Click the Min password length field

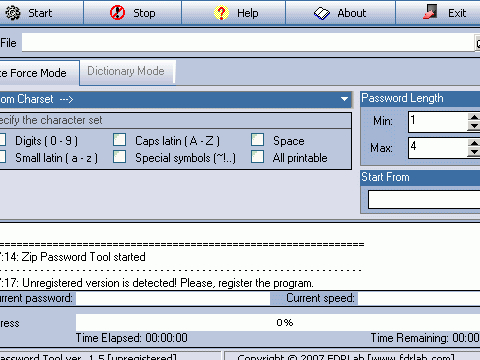coord(438,122)
